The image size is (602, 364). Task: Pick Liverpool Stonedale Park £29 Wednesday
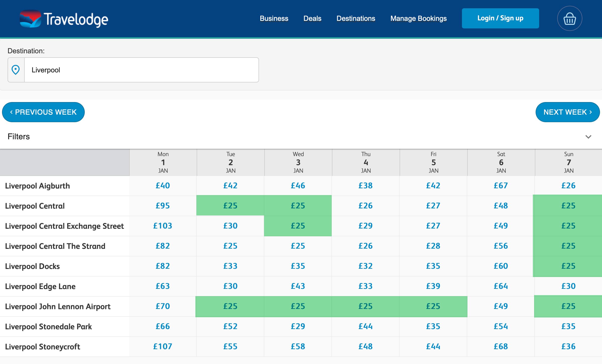[298, 326]
